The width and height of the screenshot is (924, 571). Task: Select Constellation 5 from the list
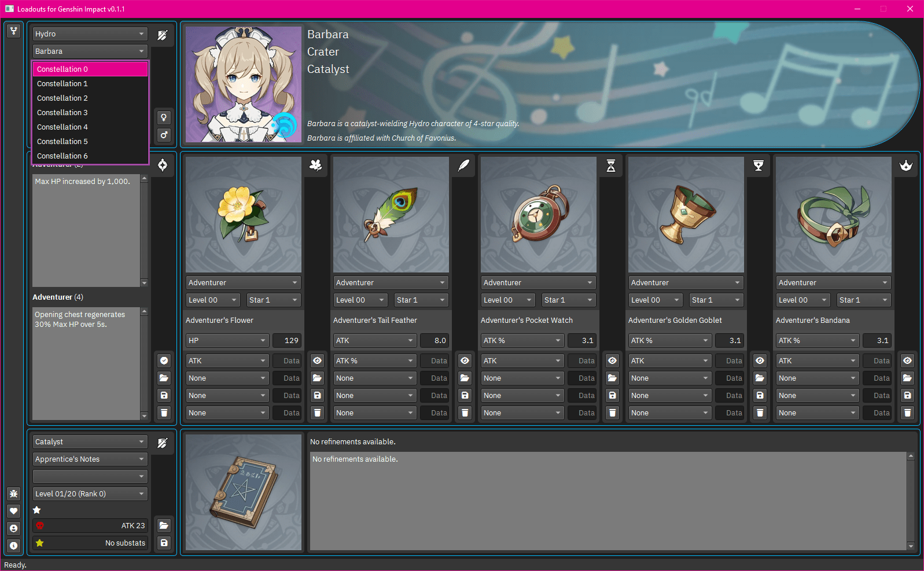coord(90,142)
